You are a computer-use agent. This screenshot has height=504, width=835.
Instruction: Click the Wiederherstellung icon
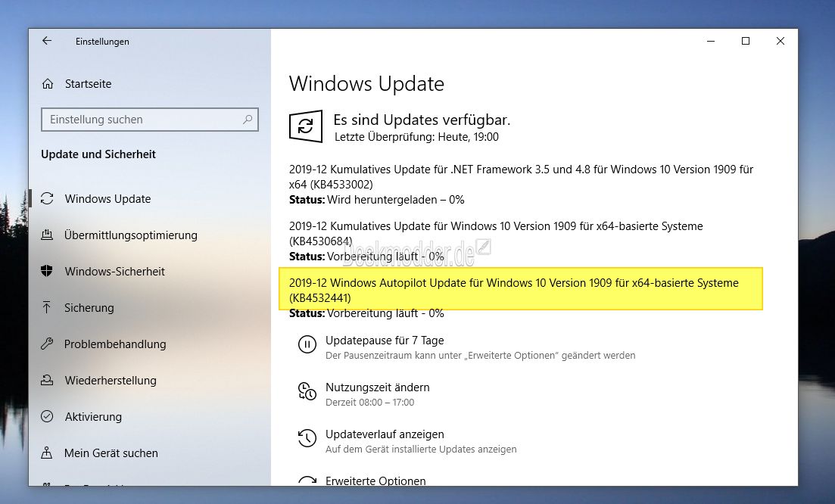coord(47,380)
